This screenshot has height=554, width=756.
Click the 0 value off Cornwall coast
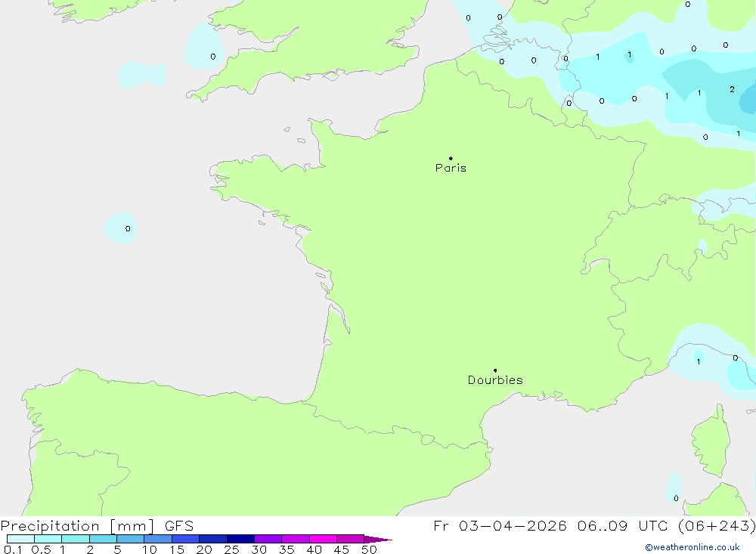coord(213,57)
